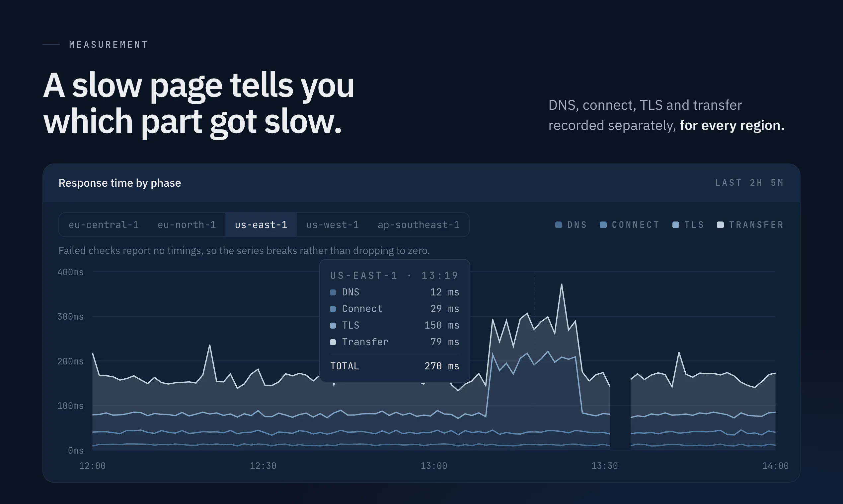Click the 14:00 x-axis label
This screenshot has height=504, width=843.
(x=775, y=466)
